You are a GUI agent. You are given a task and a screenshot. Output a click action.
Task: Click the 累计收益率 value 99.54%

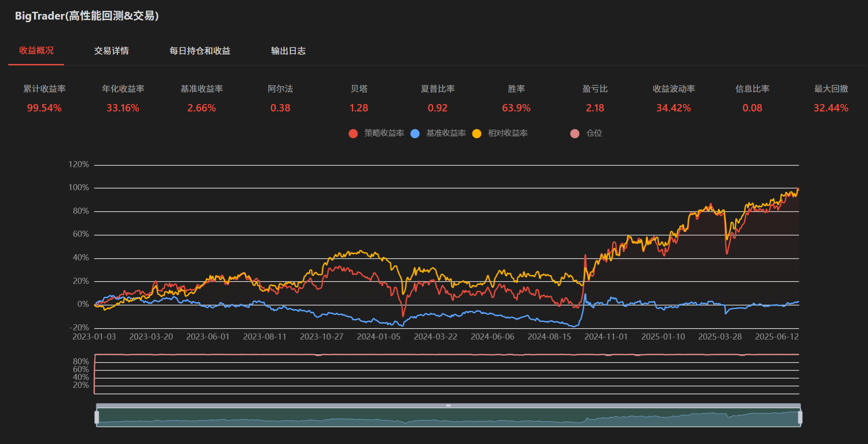click(x=44, y=108)
